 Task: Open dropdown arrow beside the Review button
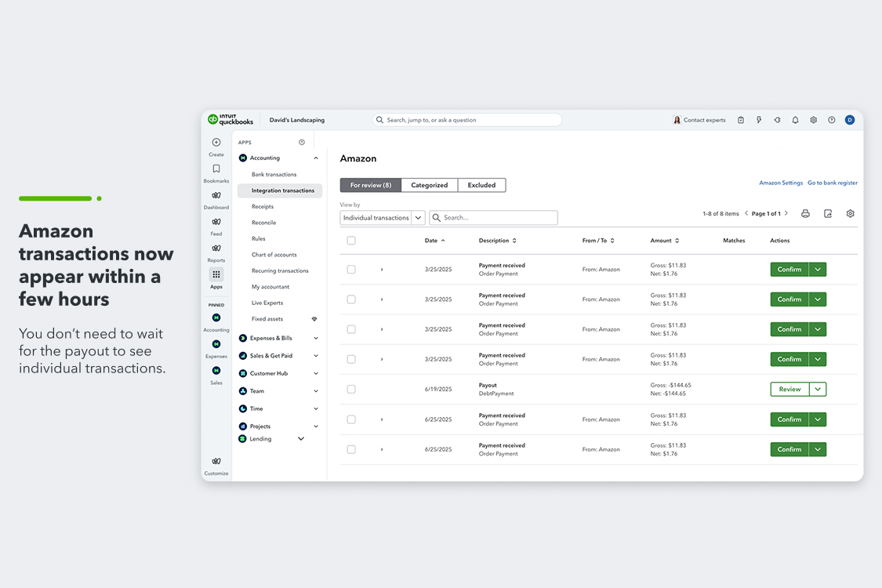[818, 390]
